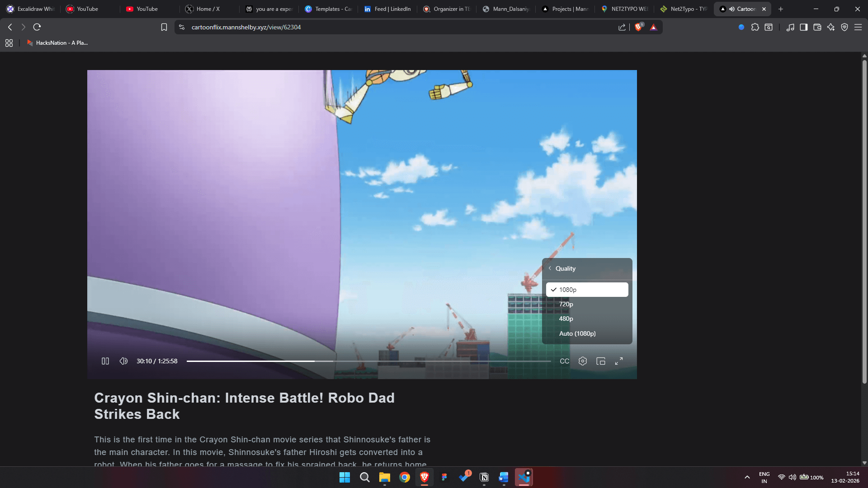Open File Explorer from taskbar
The height and width of the screenshot is (488, 868).
(x=384, y=477)
